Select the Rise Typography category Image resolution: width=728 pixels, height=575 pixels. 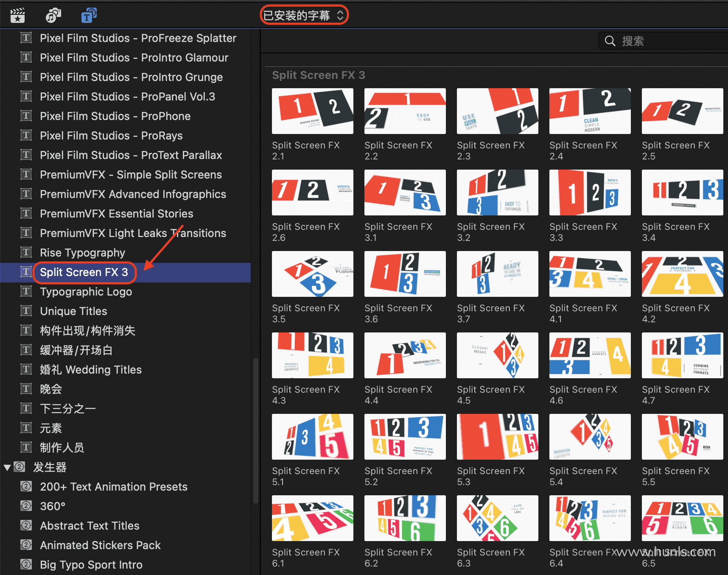coord(82,253)
